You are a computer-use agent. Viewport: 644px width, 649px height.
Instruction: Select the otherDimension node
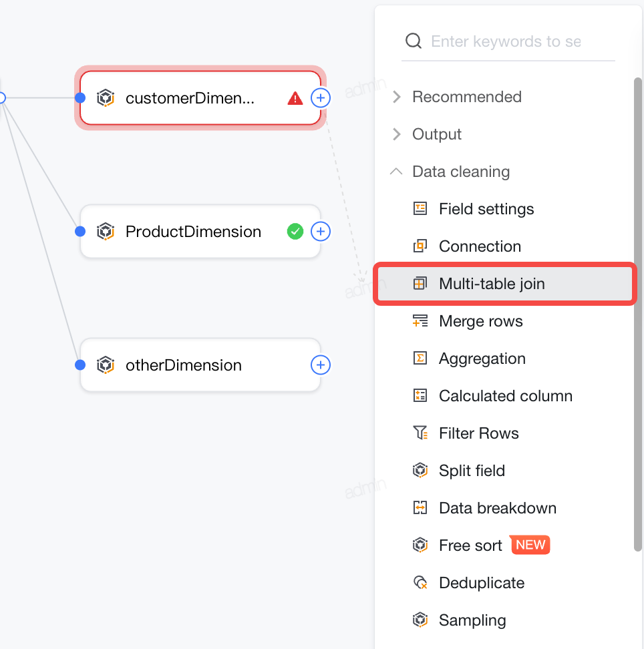[200, 365]
